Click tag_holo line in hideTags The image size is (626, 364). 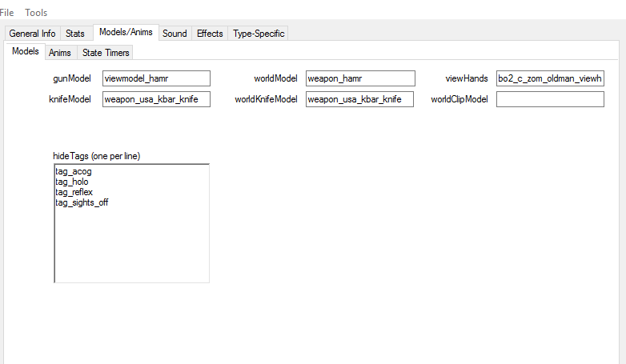(x=72, y=182)
